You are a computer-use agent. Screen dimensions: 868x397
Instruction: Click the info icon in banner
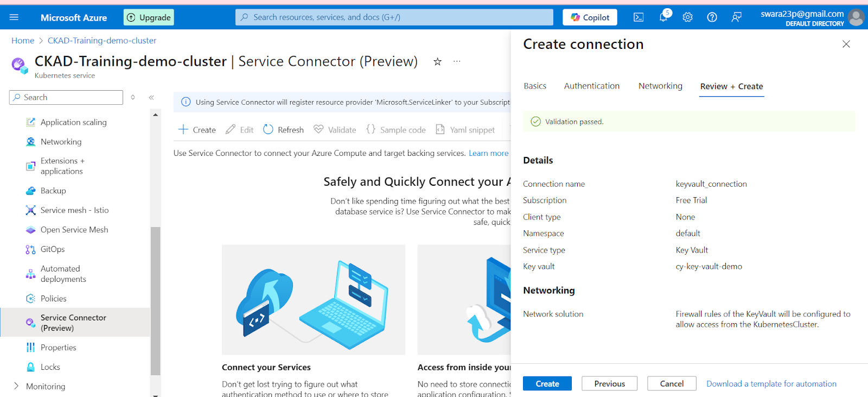tap(186, 102)
